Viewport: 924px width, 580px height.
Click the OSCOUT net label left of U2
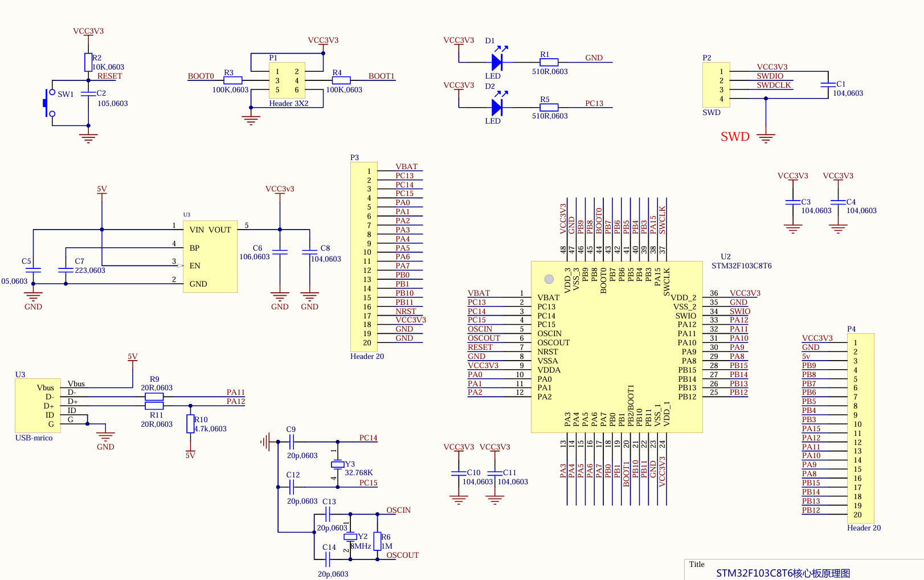pyautogui.click(x=484, y=338)
